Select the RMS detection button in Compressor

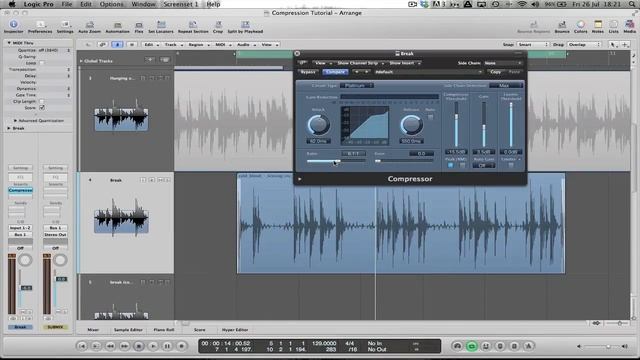[462, 165]
